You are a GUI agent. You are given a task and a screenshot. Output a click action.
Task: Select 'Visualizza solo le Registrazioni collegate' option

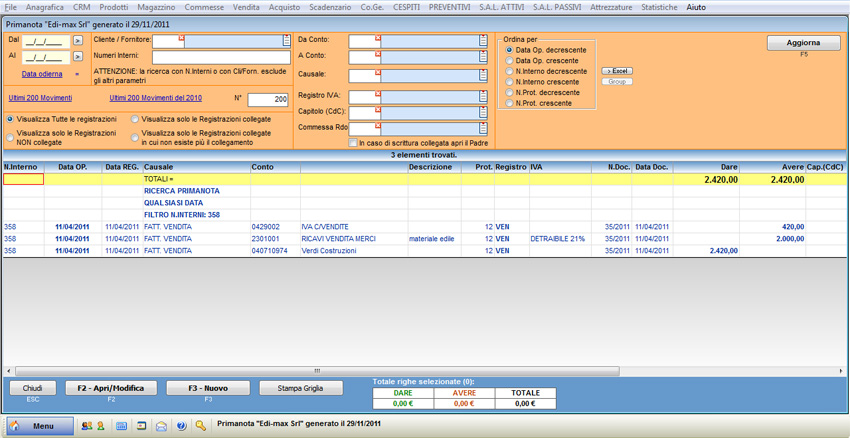[136, 119]
